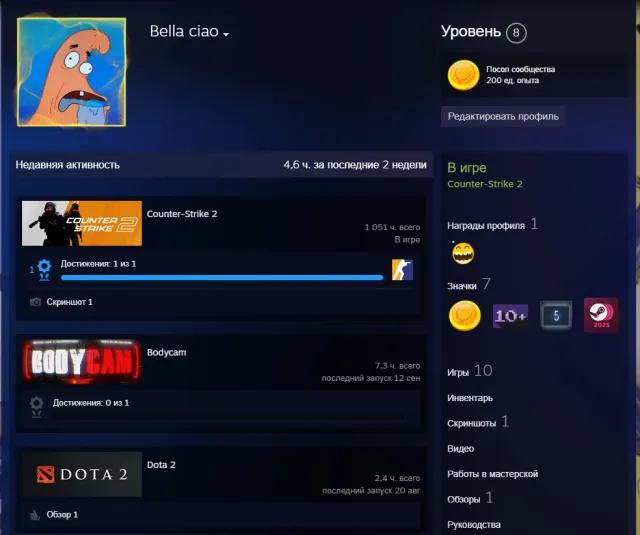
Task: Click gold coin badge in Значки row
Action: (464, 315)
